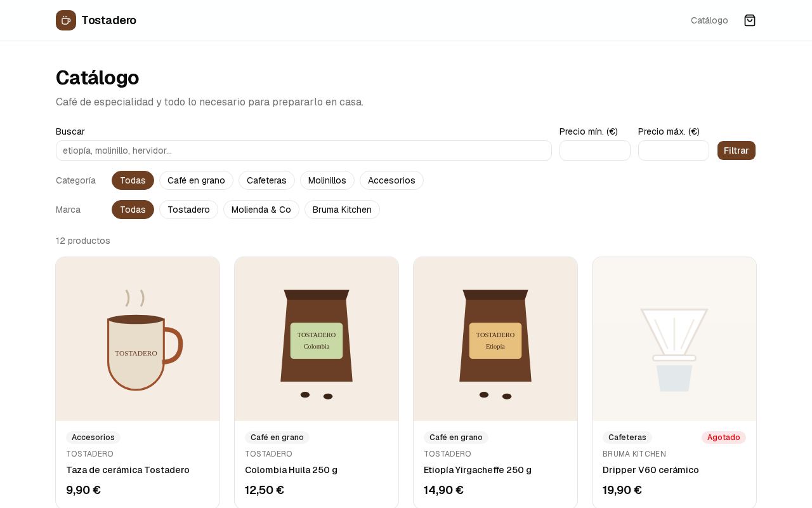Open Dripper V60 cerámico title
Image resolution: width=812 pixels, height=508 pixels.
click(651, 470)
